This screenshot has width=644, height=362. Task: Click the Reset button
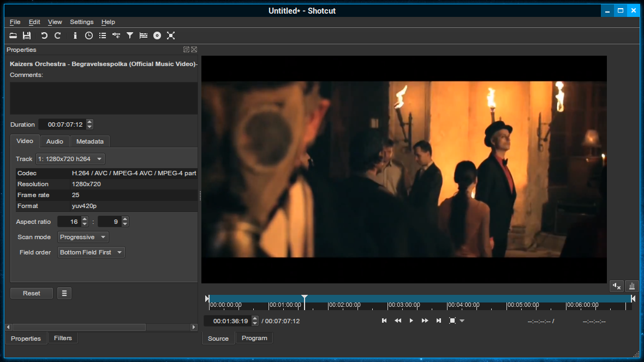(x=32, y=293)
